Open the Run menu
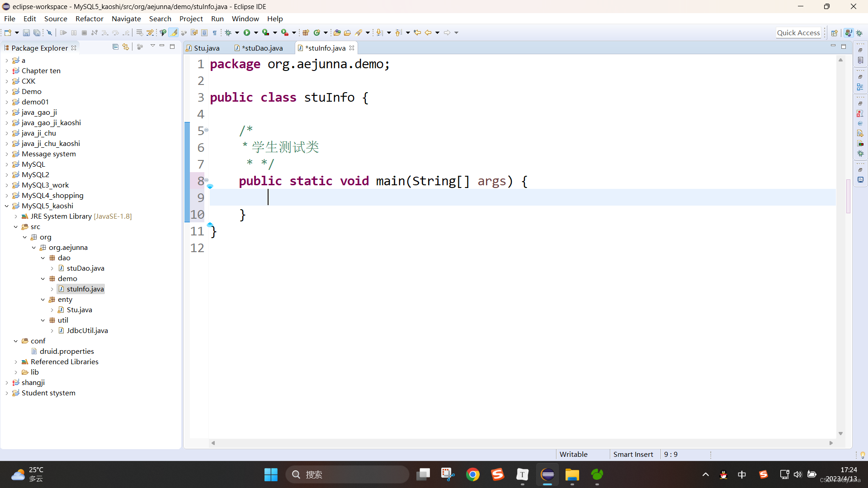This screenshot has height=488, width=868. pyautogui.click(x=217, y=19)
